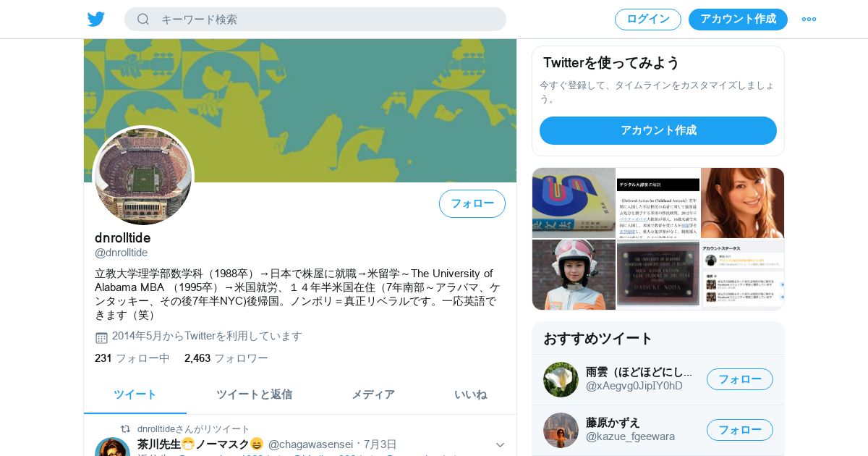Click the ログイン button
868x456 pixels.
648,20
